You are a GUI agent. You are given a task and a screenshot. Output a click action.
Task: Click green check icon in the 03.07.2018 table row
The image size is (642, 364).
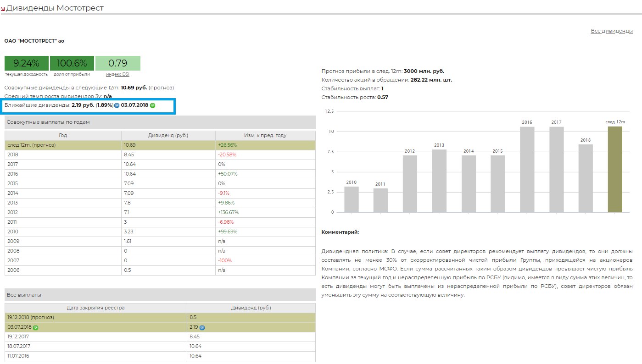(35, 327)
